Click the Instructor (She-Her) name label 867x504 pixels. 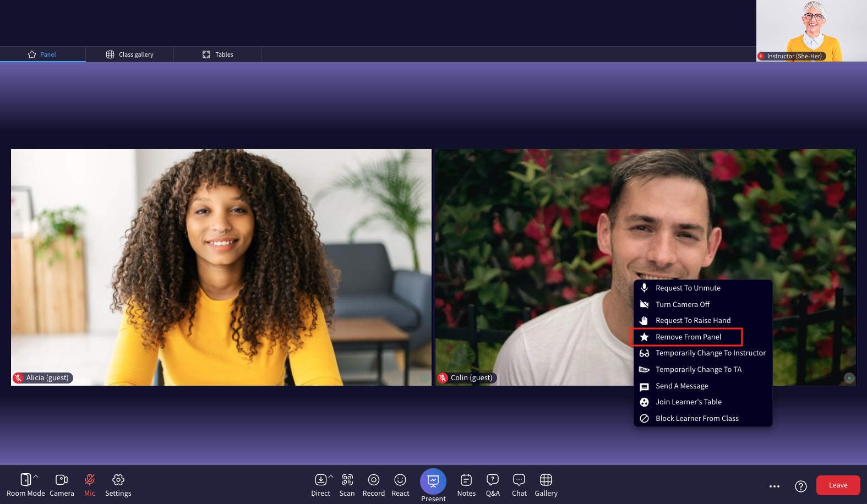(x=794, y=56)
